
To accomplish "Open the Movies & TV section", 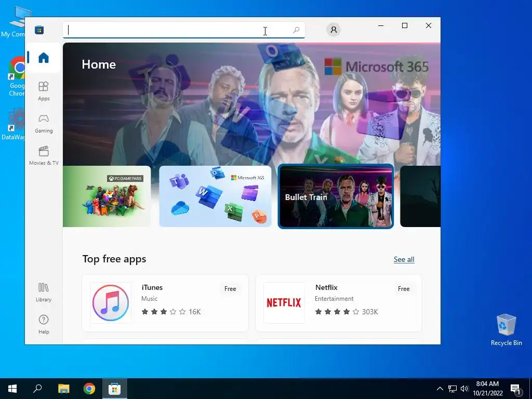I will click(x=44, y=155).
